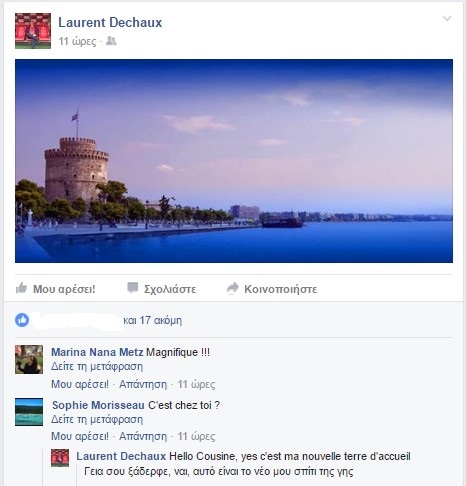Click the friends audience icon beside 11 ώρες
Screen dimensions: 466x486
coord(111,41)
